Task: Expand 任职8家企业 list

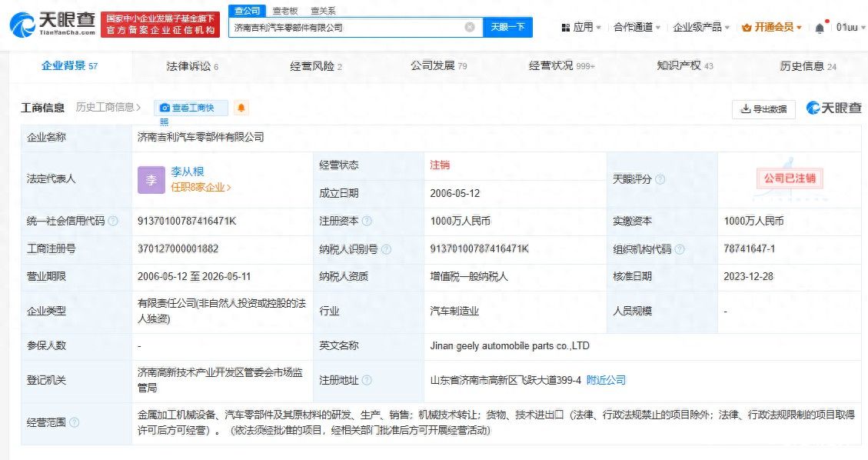Action: 201,187
